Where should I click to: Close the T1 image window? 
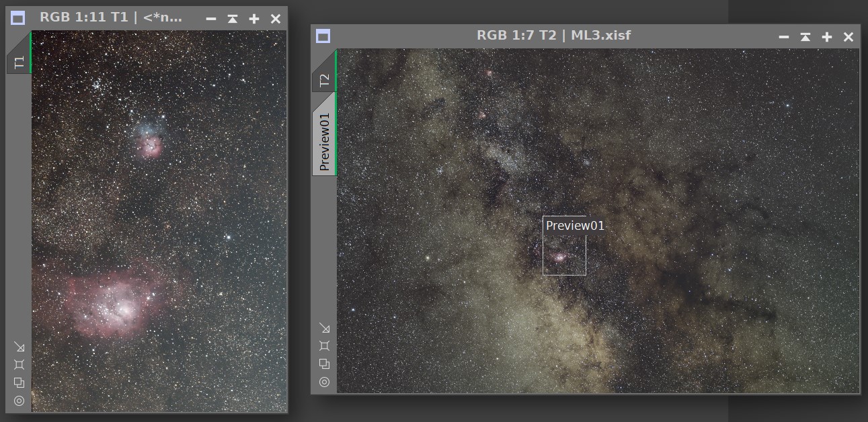click(x=275, y=19)
